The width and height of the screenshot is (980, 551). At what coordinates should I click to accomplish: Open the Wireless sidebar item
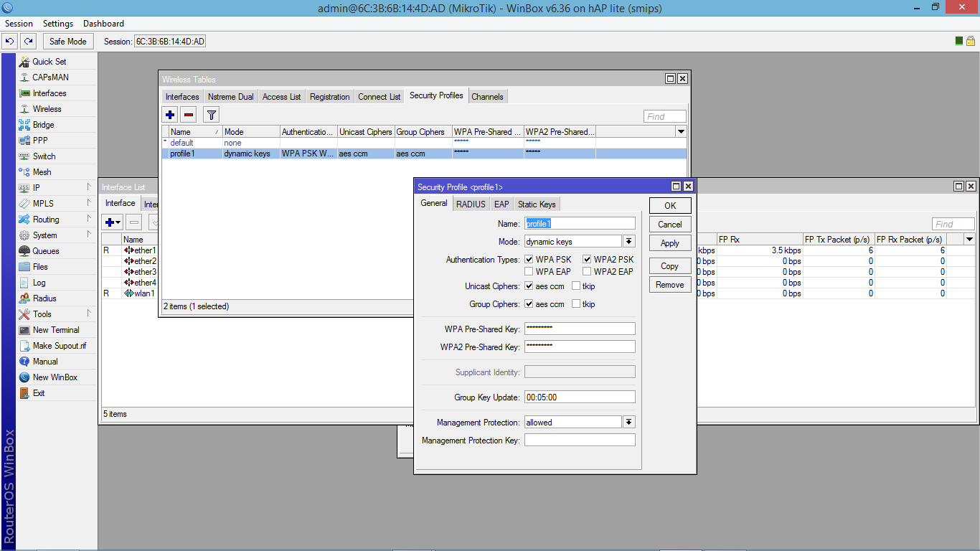point(47,109)
